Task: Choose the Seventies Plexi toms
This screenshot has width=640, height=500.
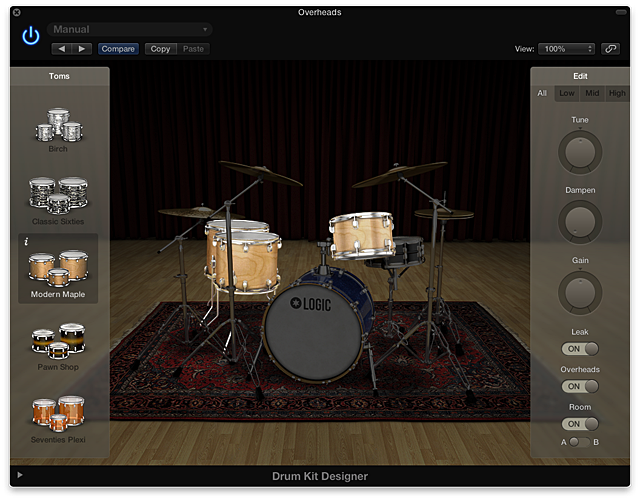Action: [x=58, y=419]
